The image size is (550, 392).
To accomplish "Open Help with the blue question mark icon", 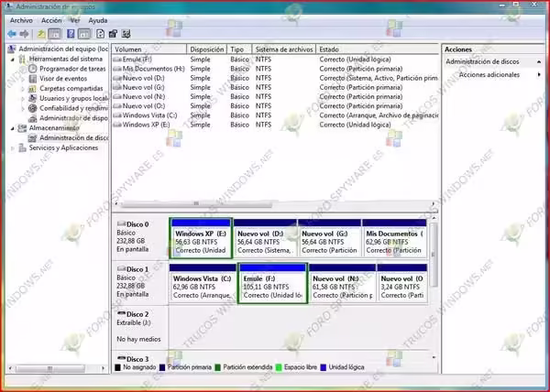I will coord(72,34).
